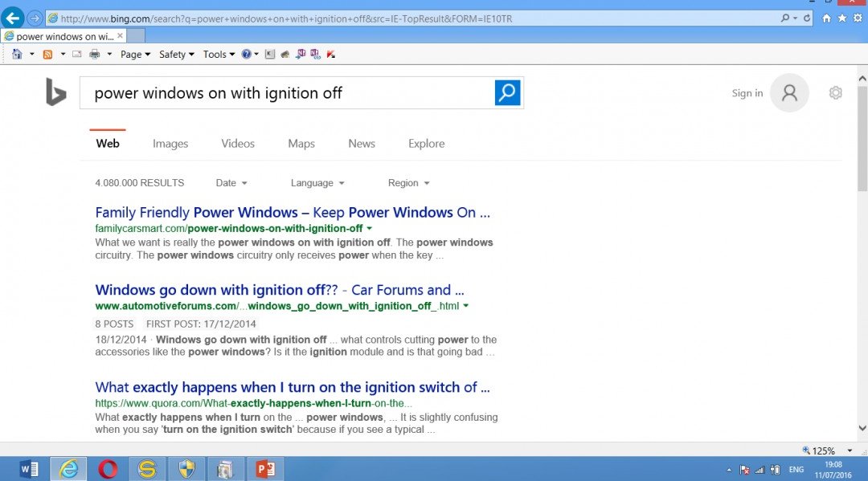
Task: Close the power windows browser tab
Action: coord(120,36)
